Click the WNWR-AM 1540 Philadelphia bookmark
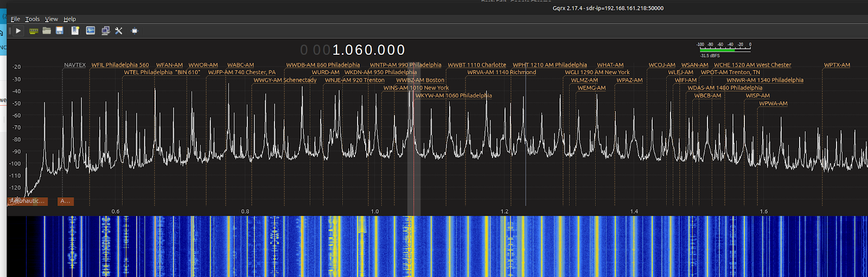Image resolution: width=868 pixels, height=277 pixels. click(765, 80)
